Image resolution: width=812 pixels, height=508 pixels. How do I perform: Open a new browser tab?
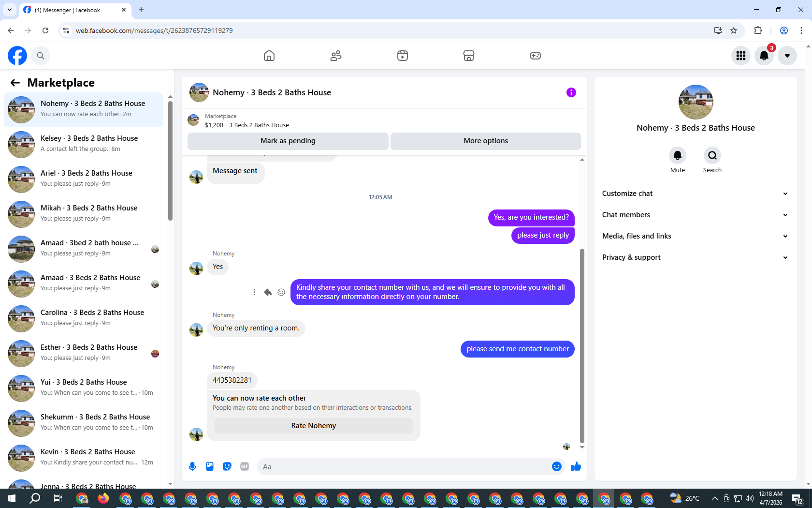(x=141, y=10)
